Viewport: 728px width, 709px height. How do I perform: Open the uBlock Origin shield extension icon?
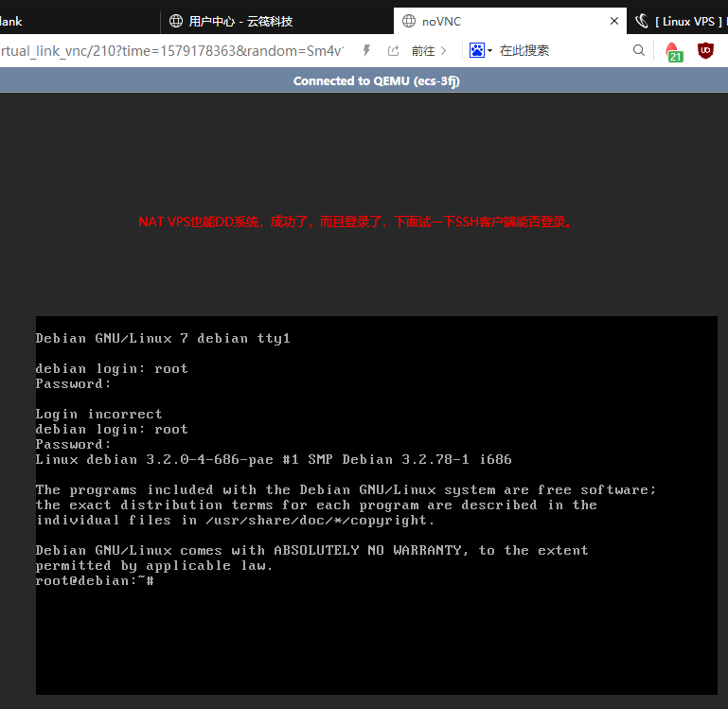click(x=705, y=50)
